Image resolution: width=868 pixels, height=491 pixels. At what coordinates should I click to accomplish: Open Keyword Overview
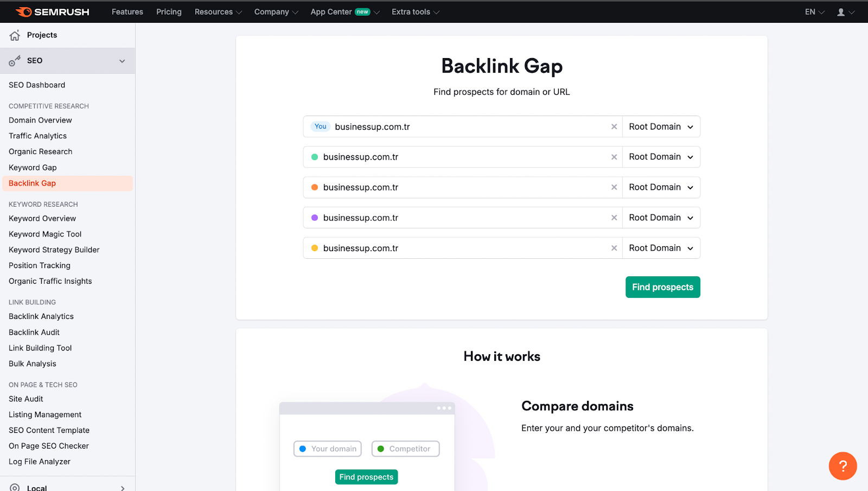[42, 219]
